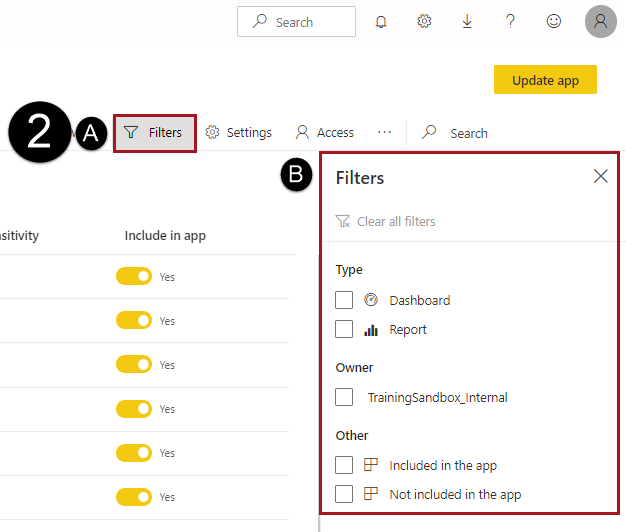Click the Type section heading
This screenshot has width=626, height=532.
coord(349,270)
